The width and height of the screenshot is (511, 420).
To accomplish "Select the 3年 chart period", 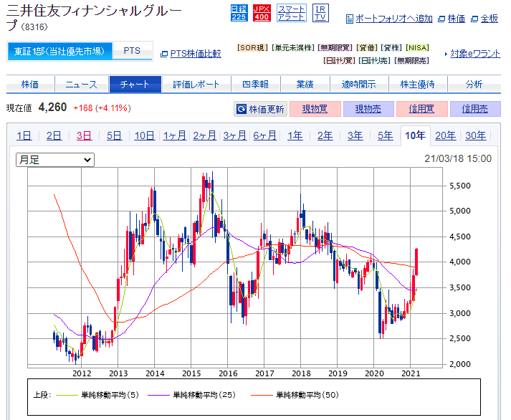I will click(355, 135).
